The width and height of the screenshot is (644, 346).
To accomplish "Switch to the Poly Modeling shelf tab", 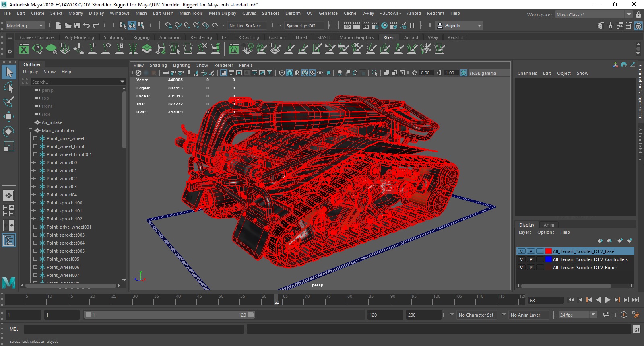I will [79, 37].
